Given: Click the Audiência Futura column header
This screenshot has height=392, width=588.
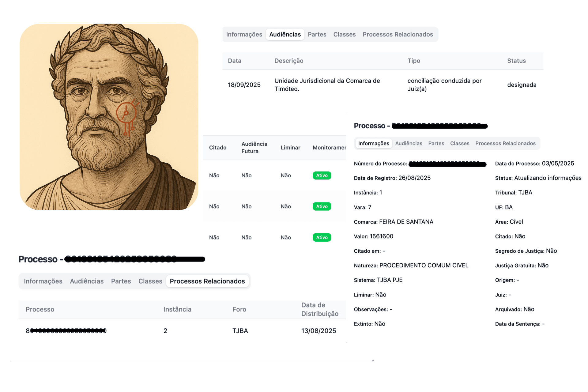Looking at the screenshot, I should point(254,148).
